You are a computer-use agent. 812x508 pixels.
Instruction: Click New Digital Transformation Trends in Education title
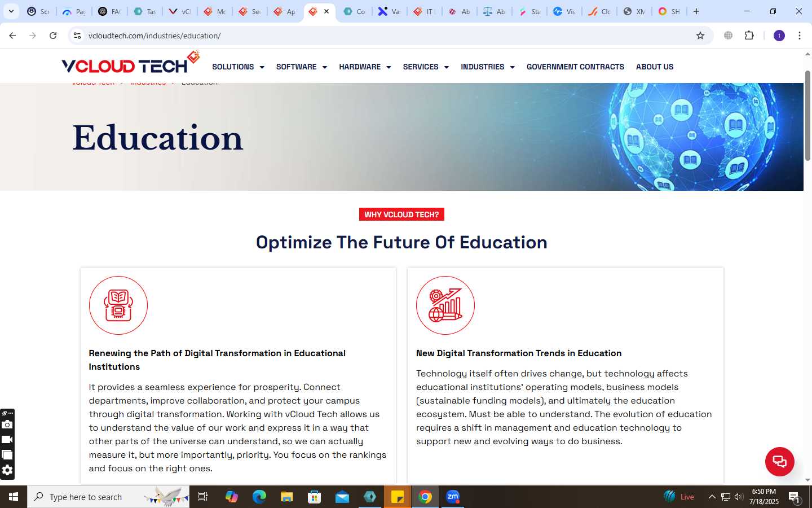(519, 353)
